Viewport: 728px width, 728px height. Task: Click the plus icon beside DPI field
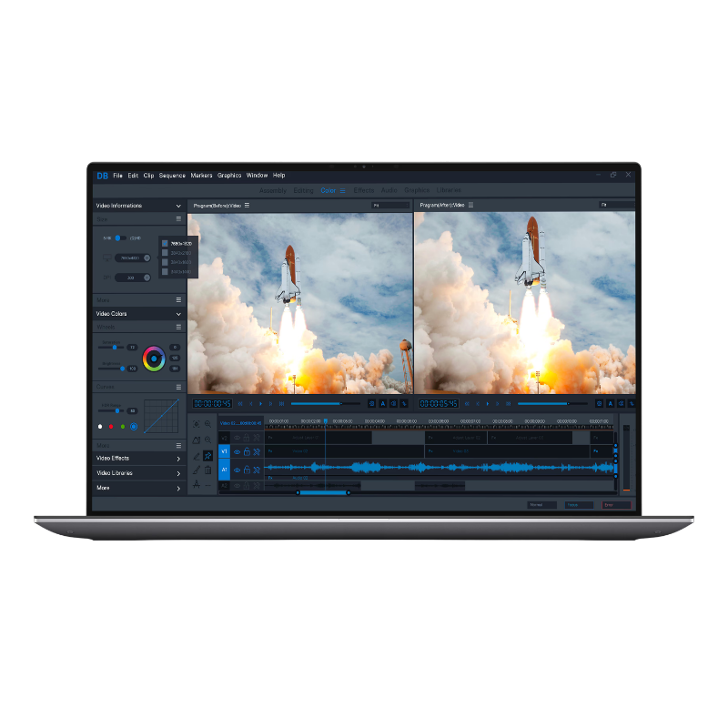pyautogui.click(x=147, y=278)
